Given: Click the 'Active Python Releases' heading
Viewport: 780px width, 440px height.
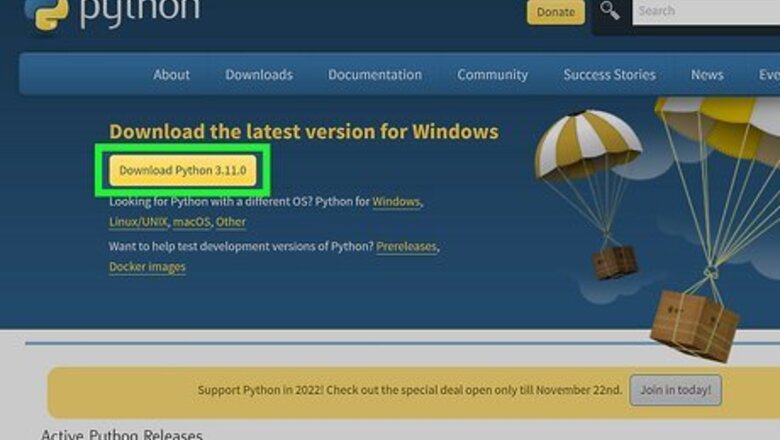Looking at the screenshot, I should pos(122,434).
